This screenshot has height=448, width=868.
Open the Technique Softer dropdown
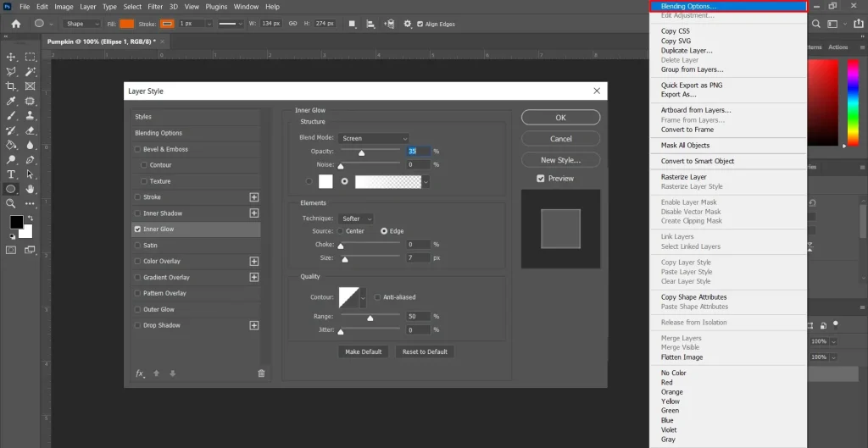(x=356, y=218)
